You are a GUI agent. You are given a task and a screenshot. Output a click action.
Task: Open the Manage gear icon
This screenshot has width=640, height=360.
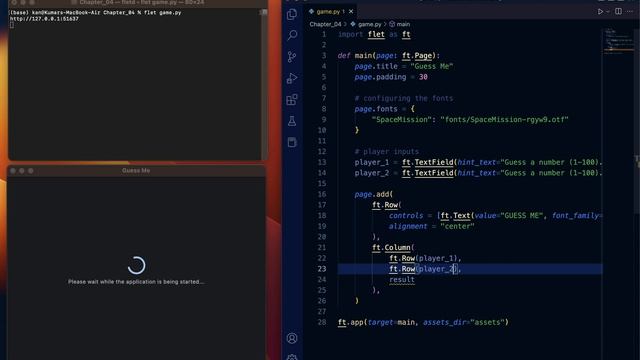pos(292,357)
